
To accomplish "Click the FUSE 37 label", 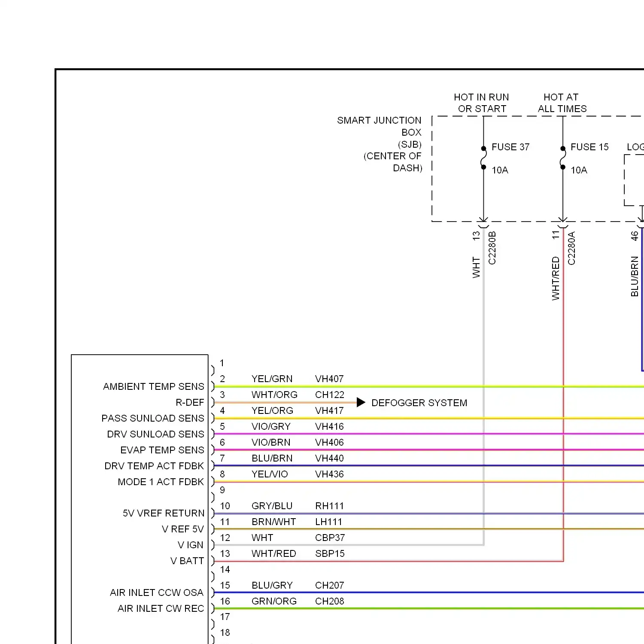I will pyautogui.click(x=510, y=147).
